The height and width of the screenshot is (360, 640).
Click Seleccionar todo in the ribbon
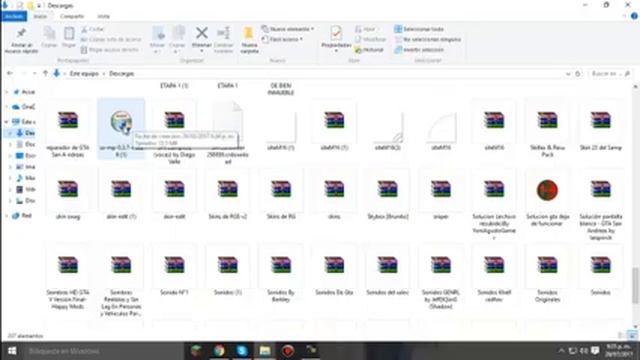(419, 29)
